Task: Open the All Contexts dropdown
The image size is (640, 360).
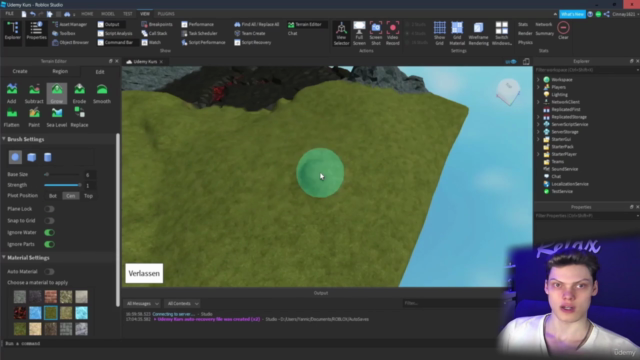Action: click(x=183, y=304)
